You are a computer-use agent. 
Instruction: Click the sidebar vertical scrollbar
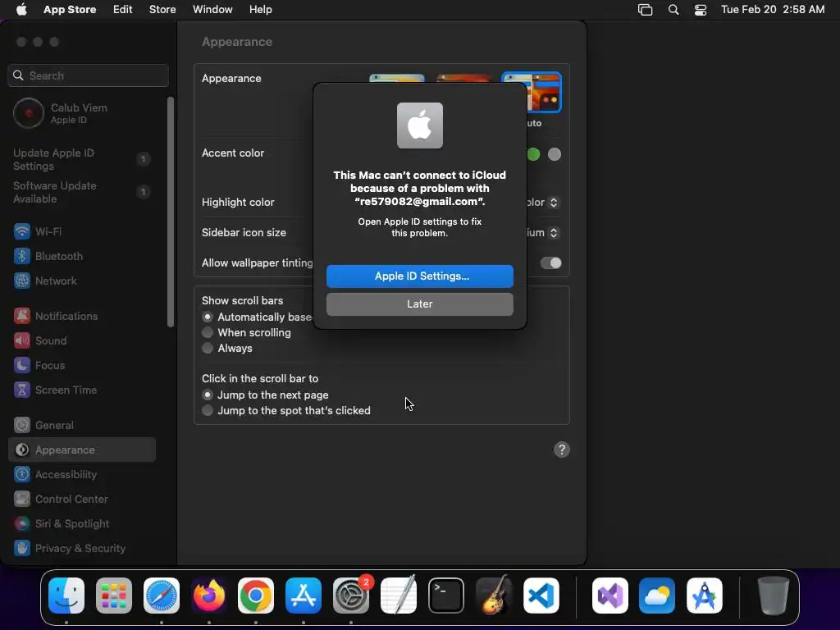[x=171, y=212]
